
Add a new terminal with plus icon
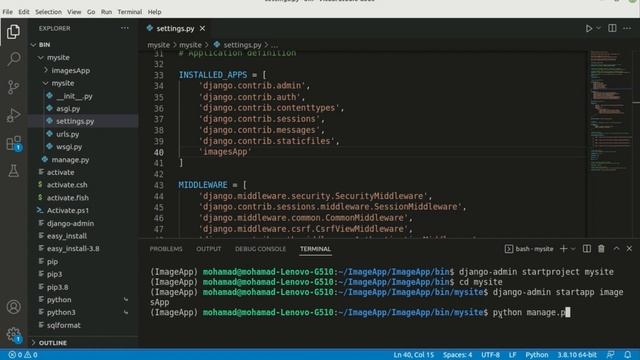563,249
